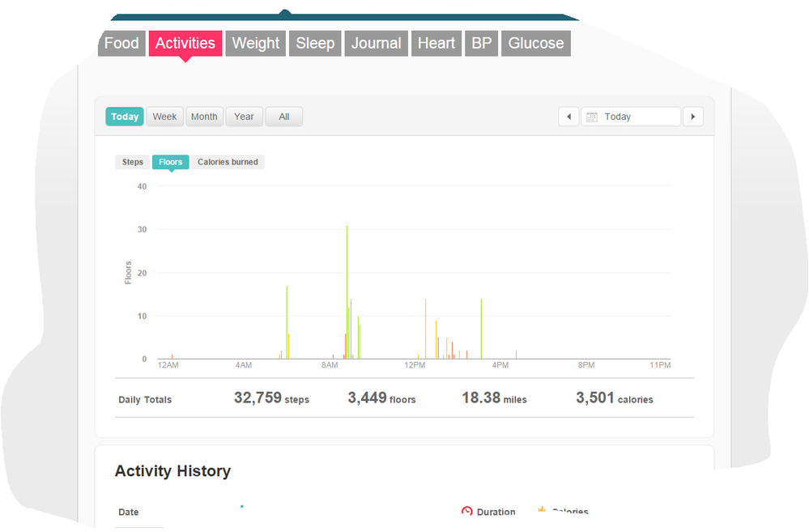Show the Calories burned chart

(x=228, y=162)
